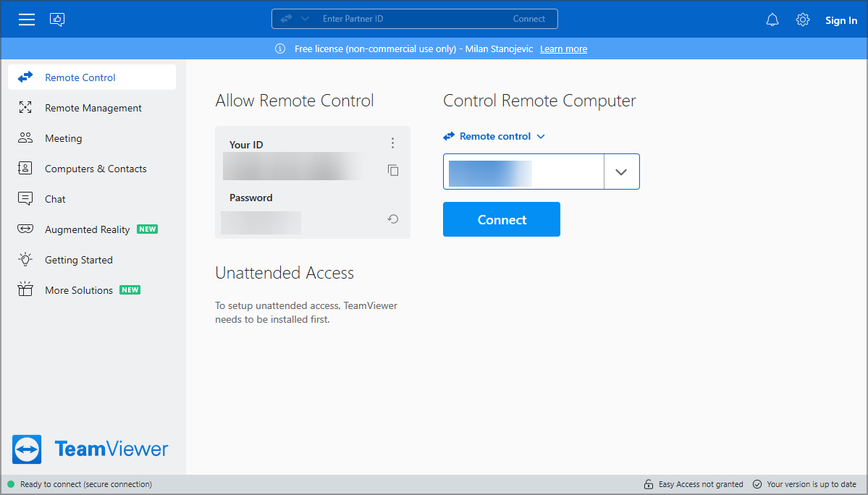Click the Meeting people icon
The image size is (868, 495).
click(25, 137)
